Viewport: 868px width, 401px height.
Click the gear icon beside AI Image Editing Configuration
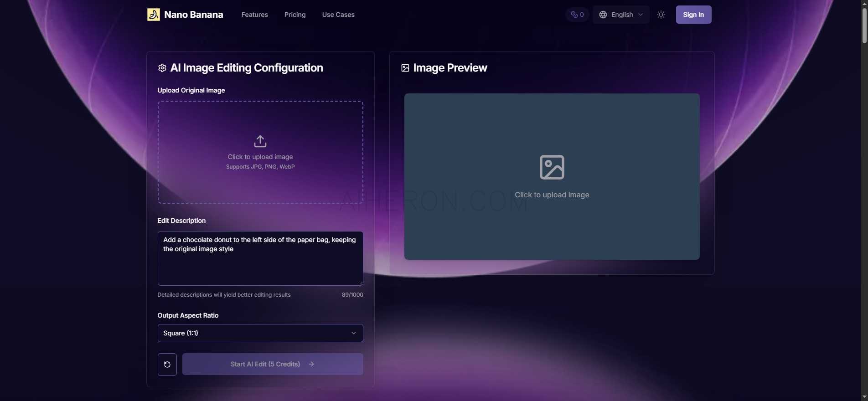[x=162, y=68]
